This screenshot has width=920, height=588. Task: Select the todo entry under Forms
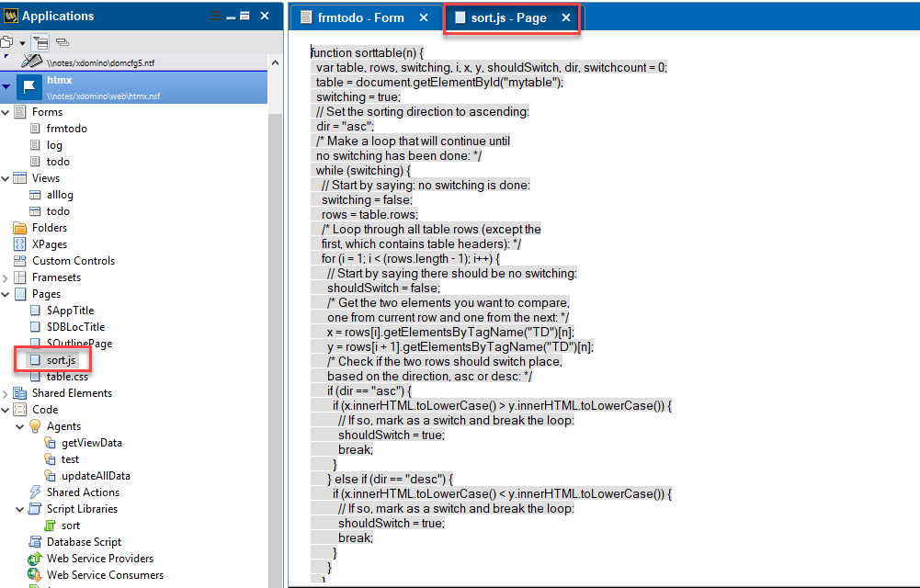(58, 161)
